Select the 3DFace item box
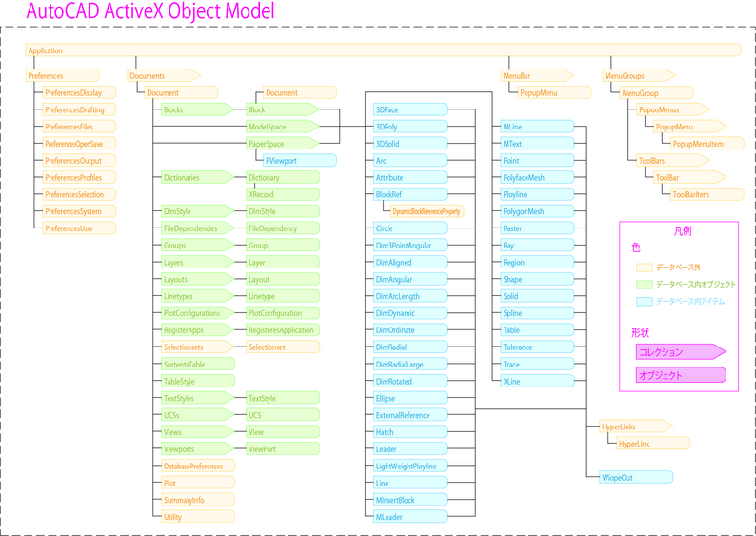The image size is (756, 536). [410, 109]
